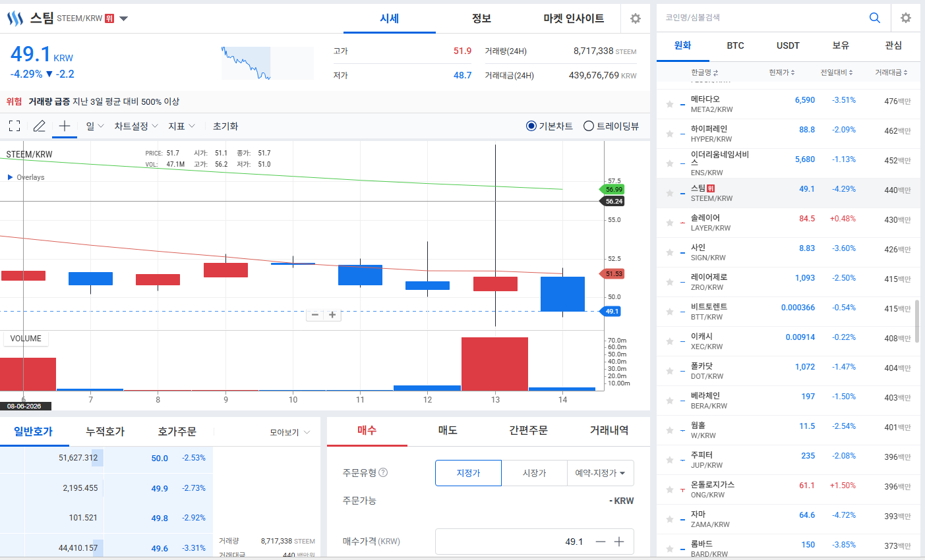Show the 보유 holdings tab

point(841,45)
